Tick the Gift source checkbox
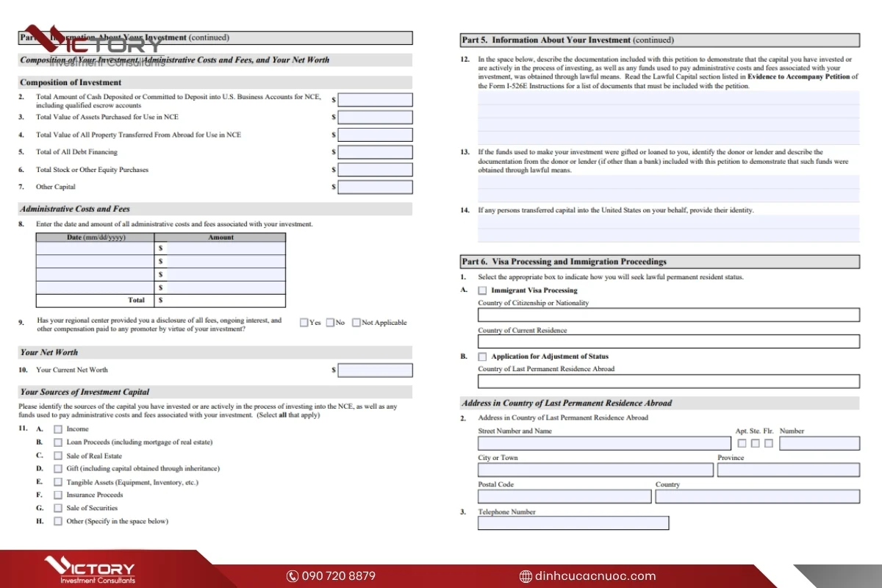882x588 pixels. click(x=58, y=469)
